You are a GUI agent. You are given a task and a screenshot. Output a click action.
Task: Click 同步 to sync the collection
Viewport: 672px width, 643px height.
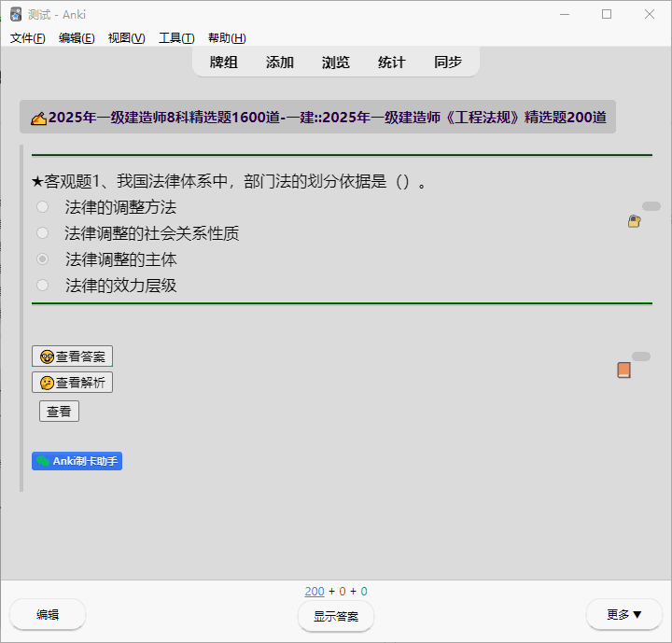tap(448, 63)
